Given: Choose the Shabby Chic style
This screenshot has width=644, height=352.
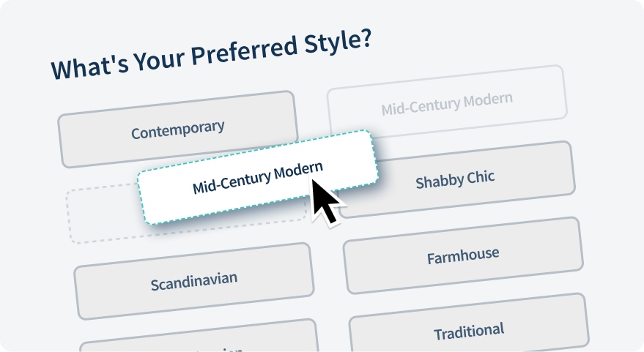Looking at the screenshot, I should click(x=455, y=179).
